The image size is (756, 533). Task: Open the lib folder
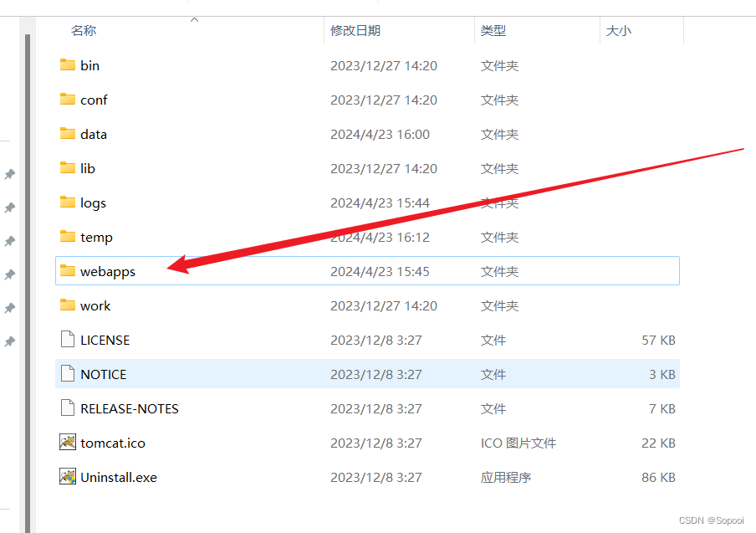pyautogui.click(x=86, y=168)
